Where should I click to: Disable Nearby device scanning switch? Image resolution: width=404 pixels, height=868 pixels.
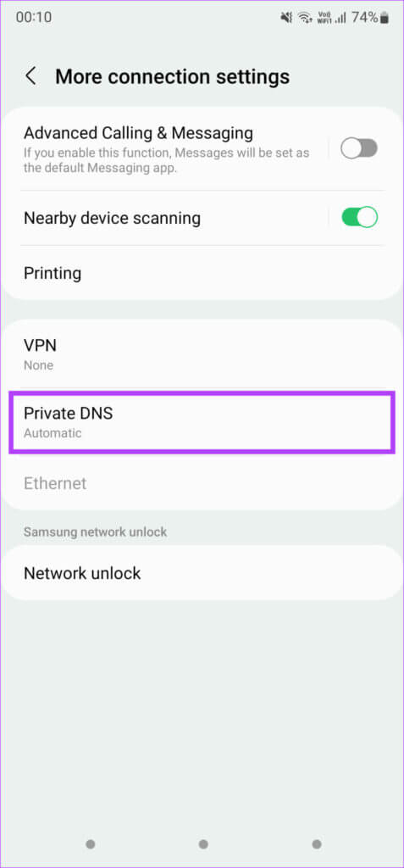coord(359,218)
